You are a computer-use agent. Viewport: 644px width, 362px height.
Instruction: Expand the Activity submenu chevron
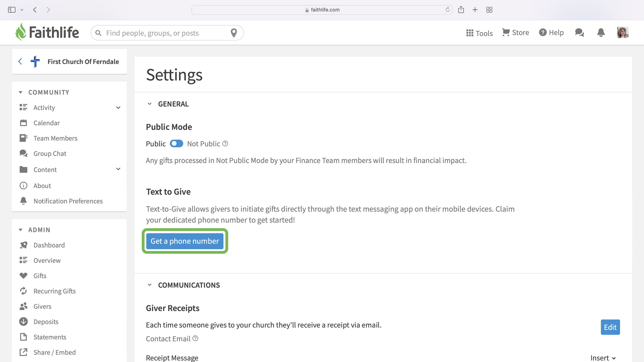pos(118,108)
